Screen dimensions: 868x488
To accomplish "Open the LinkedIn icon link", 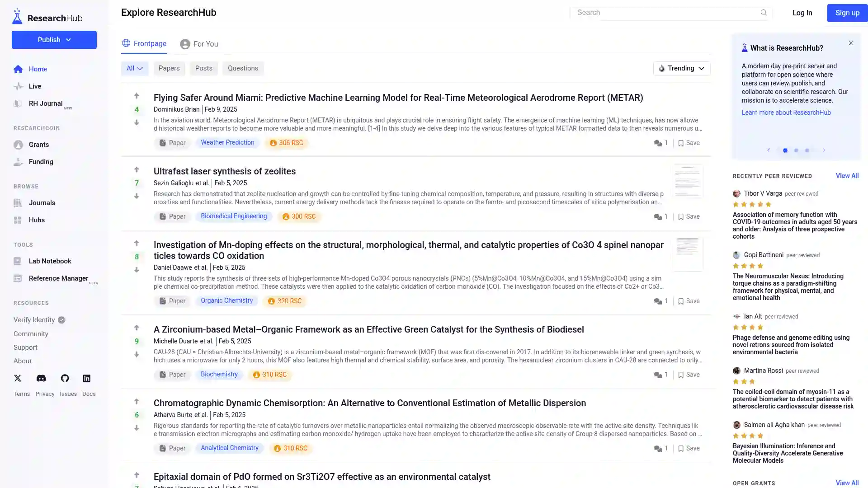I will pos(86,378).
